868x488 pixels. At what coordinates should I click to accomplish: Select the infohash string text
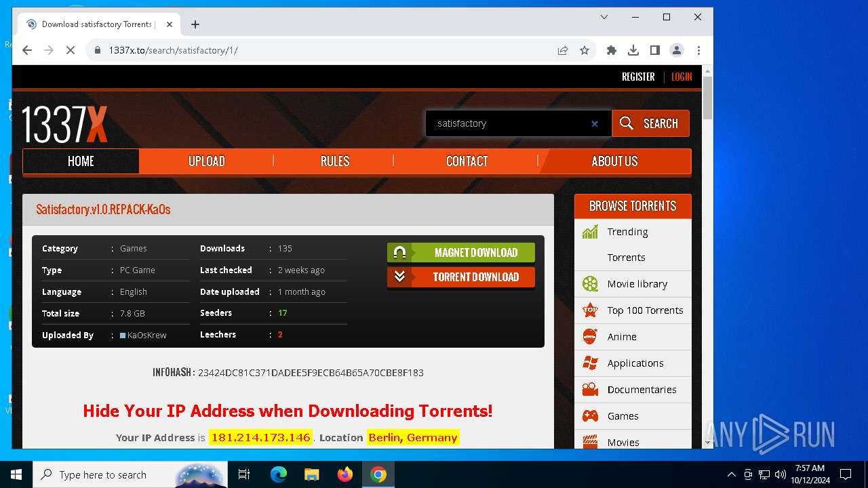[x=311, y=373]
